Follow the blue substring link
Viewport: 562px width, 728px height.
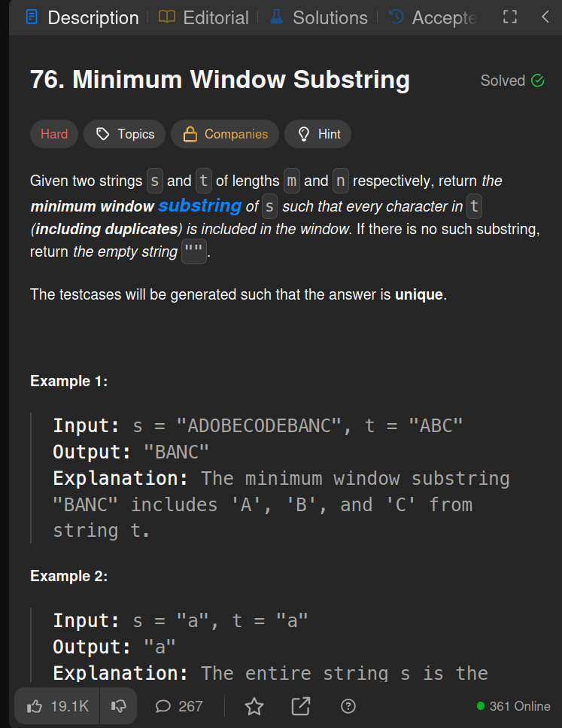(199, 206)
